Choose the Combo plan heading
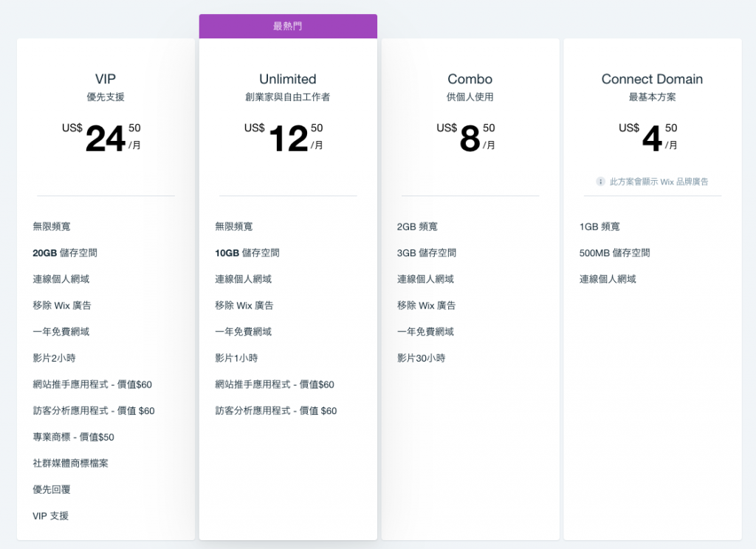Image resolution: width=756 pixels, height=549 pixels. coord(470,79)
